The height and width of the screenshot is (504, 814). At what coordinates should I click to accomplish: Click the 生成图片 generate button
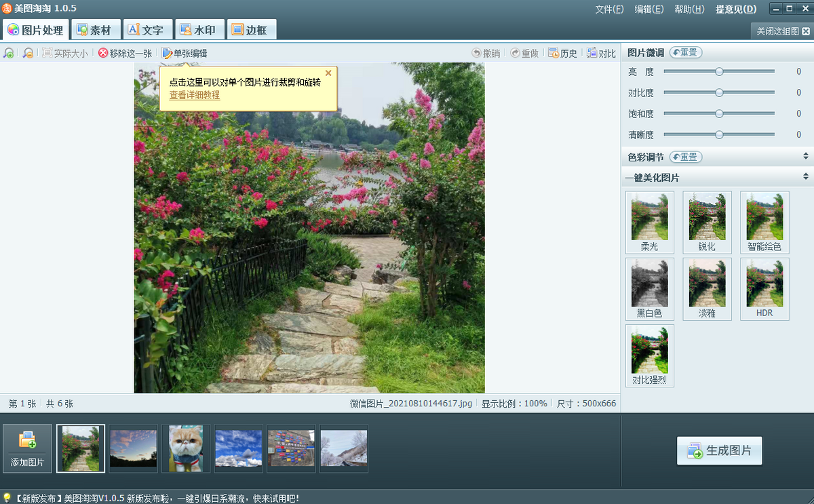719,450
